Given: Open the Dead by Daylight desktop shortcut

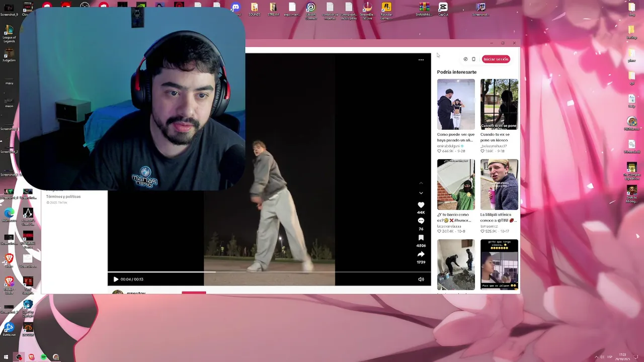Looking at the screenshot, I should coord(28,307).
